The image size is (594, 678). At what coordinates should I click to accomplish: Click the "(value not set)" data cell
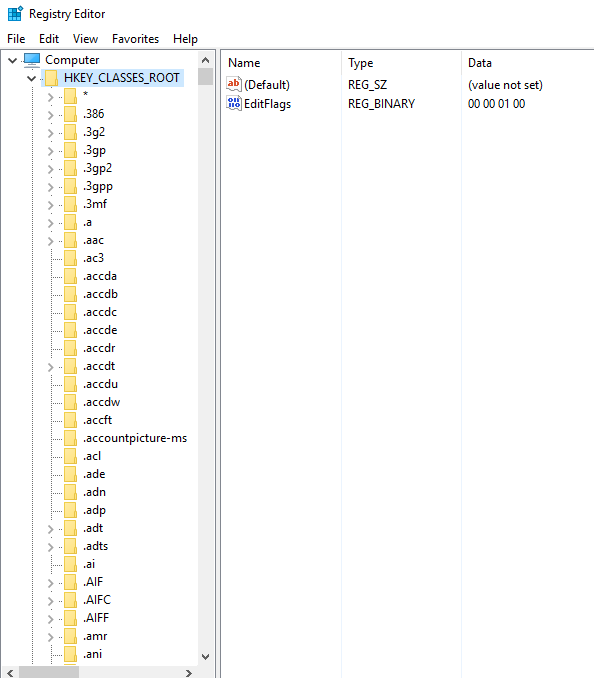click(x=505, y=85)
